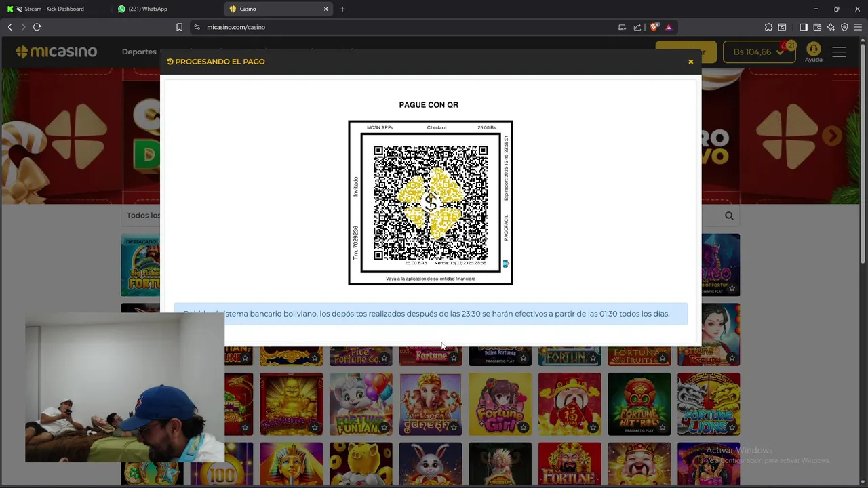
Task: Click the micasino logo
Action: point(56,52)
